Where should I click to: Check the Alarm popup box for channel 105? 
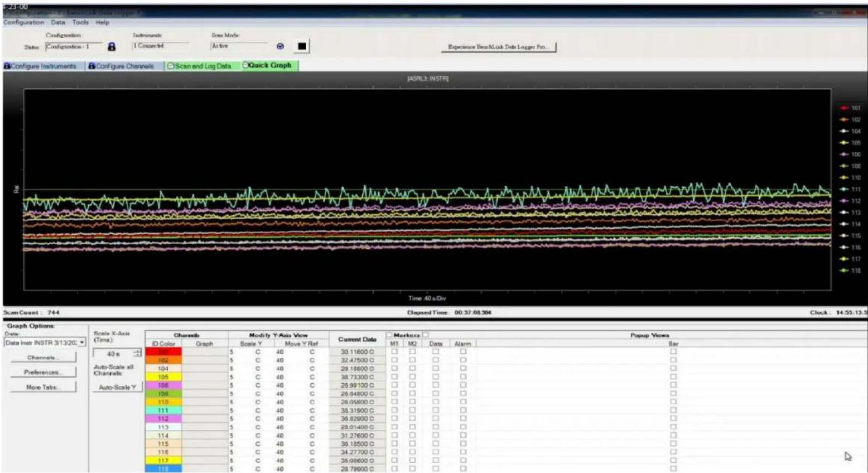[x=463, y=377]
